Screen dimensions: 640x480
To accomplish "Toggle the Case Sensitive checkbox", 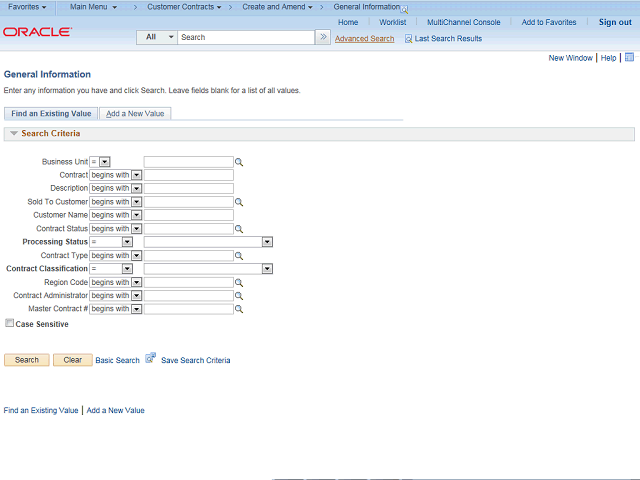I will 9,323.
